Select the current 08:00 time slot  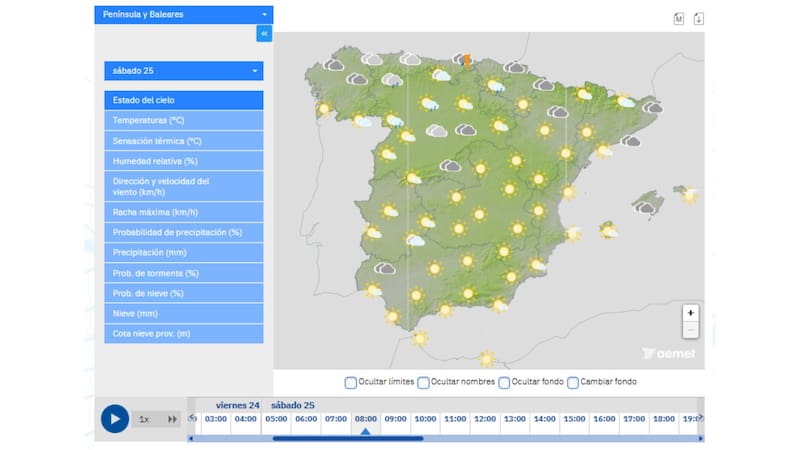(366, 419)
